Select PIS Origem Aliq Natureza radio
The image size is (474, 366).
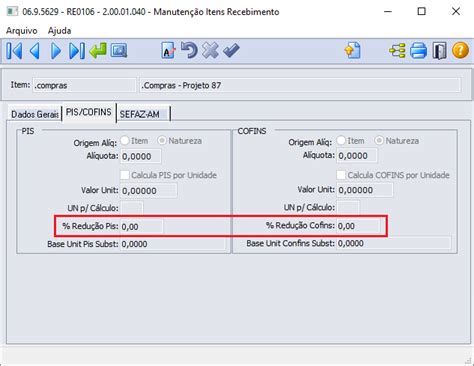pos(162,141)
